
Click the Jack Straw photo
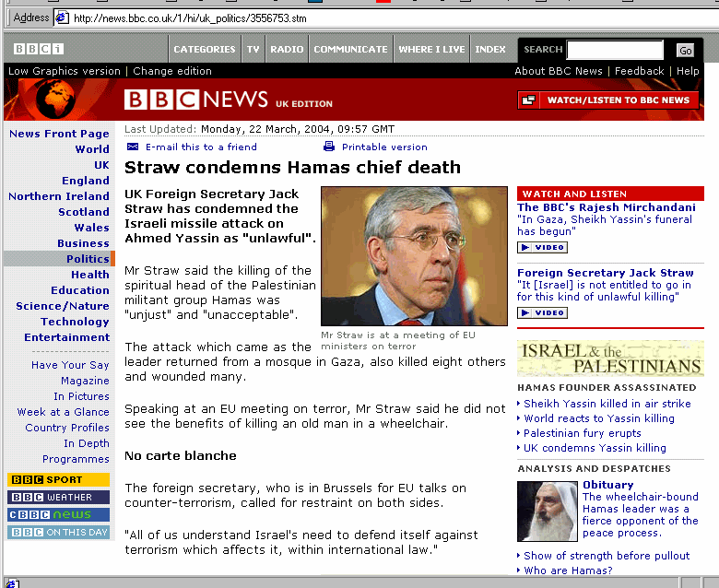415,256
